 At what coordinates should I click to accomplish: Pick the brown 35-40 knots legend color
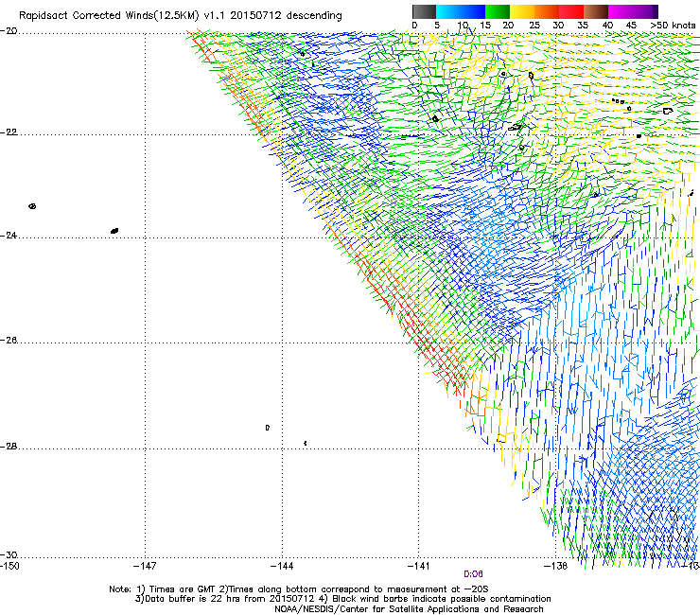pyautogui.click(x=596, y=11)
